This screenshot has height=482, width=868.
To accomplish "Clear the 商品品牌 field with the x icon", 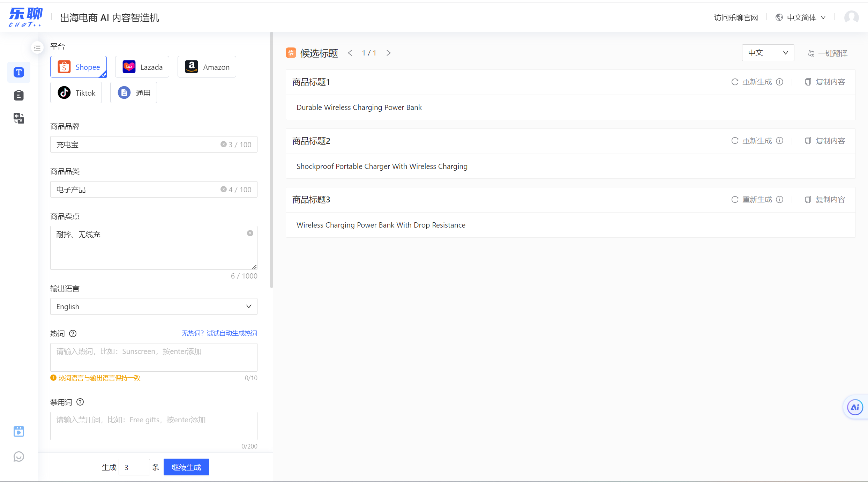I will 223,144.
